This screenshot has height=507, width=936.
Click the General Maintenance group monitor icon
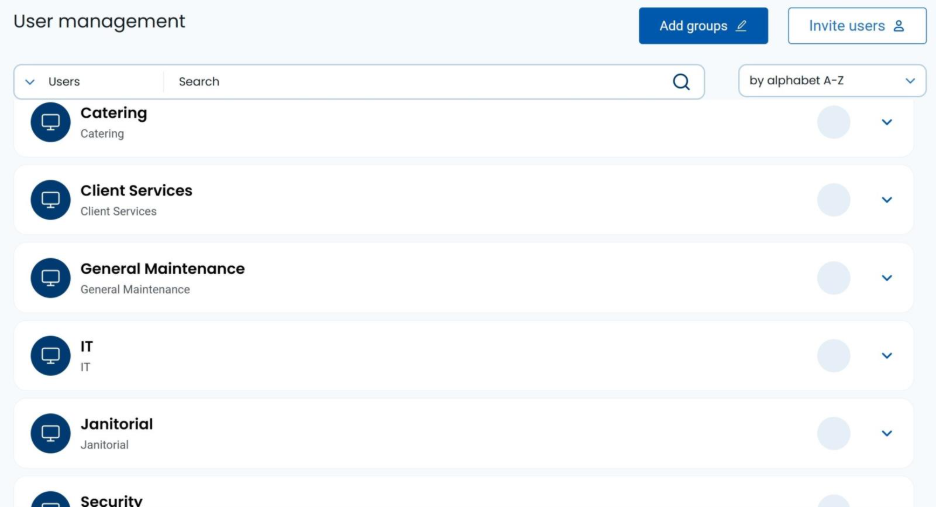[x=51, y=278]
